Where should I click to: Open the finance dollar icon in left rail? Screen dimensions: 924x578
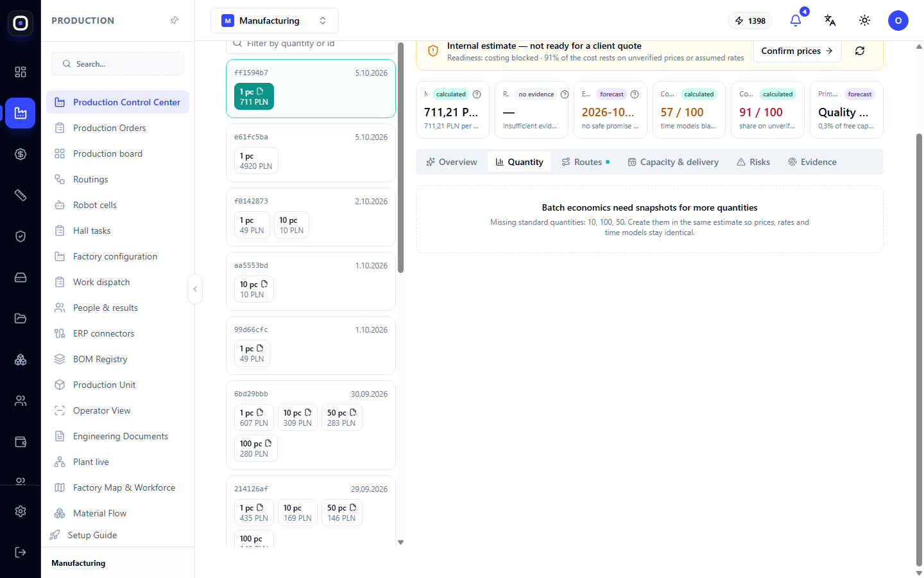click(21, 154)
